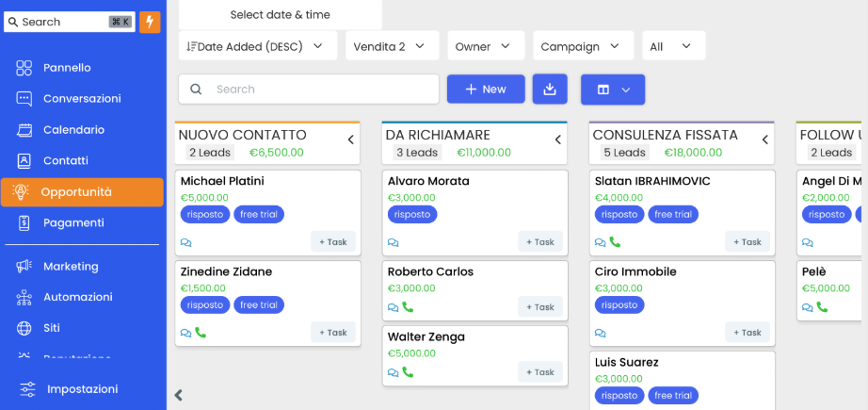
Task: Click the New opportunity button
Action: [486, 89]
